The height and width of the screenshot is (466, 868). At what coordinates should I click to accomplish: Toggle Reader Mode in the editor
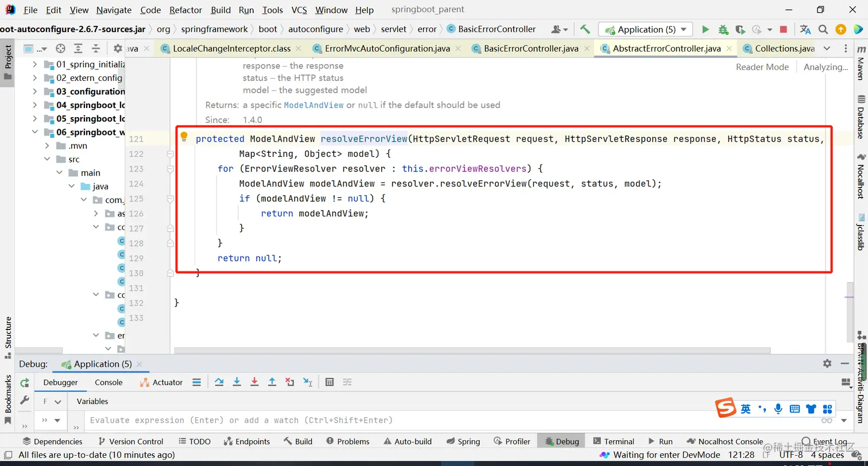click(762, 67)
